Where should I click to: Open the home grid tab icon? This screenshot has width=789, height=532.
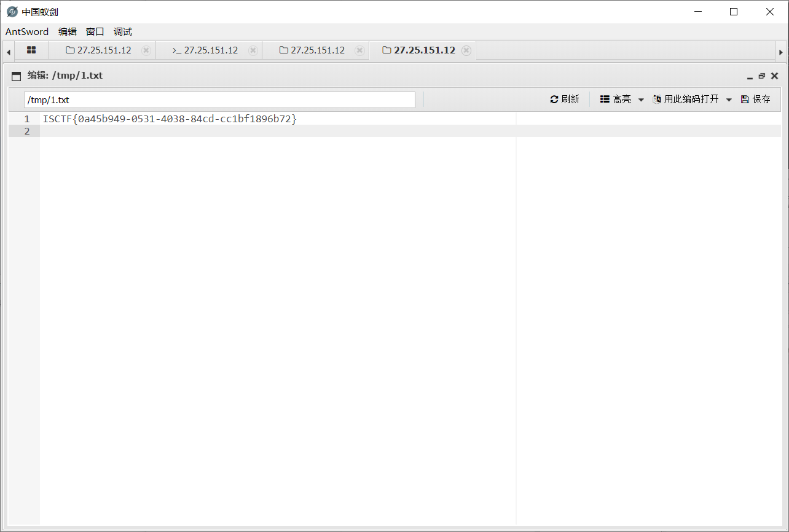point(31,50)
